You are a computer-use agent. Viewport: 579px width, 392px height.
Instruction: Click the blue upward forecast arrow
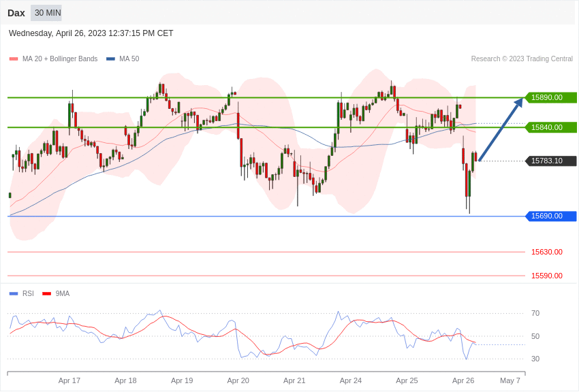[x=501, y=129]
